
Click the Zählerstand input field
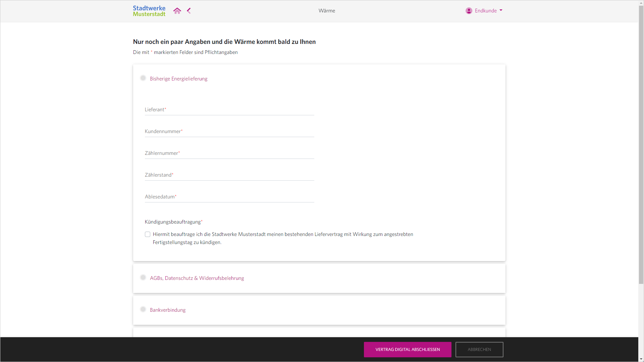tap(229, 175)
